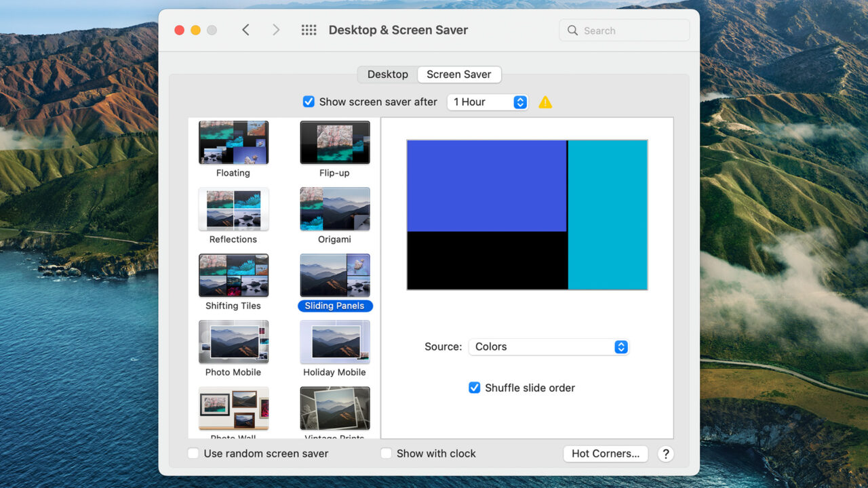This screenshot has height=488, width=868.
Task: Pick the Vintage Prints screen saver
Action: coord(334,408)
